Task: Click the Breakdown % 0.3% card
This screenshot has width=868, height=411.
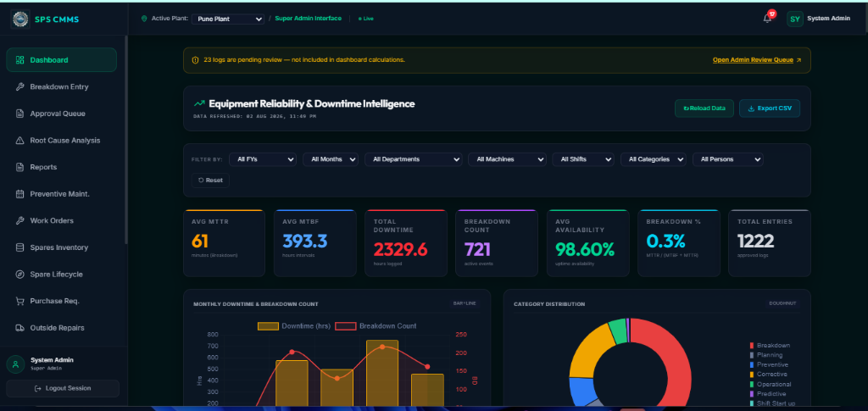Action: point(679,243)
